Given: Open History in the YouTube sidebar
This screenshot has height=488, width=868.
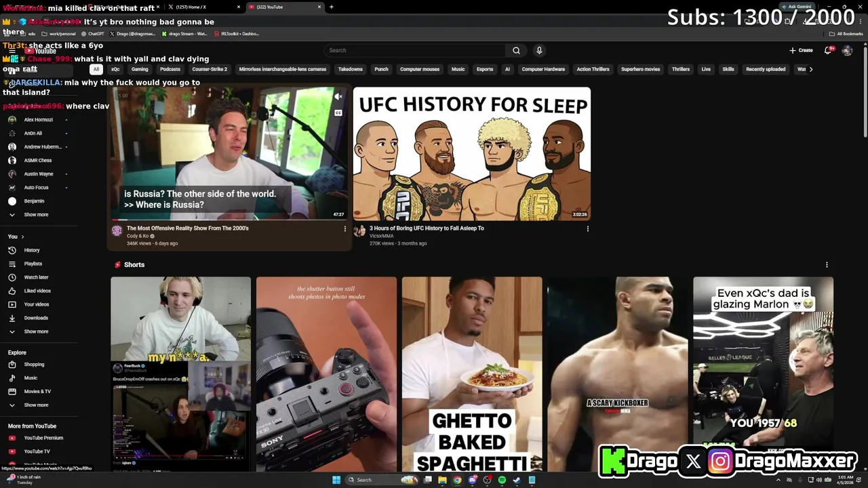Looking at the screenshot, I should point(33,250).
